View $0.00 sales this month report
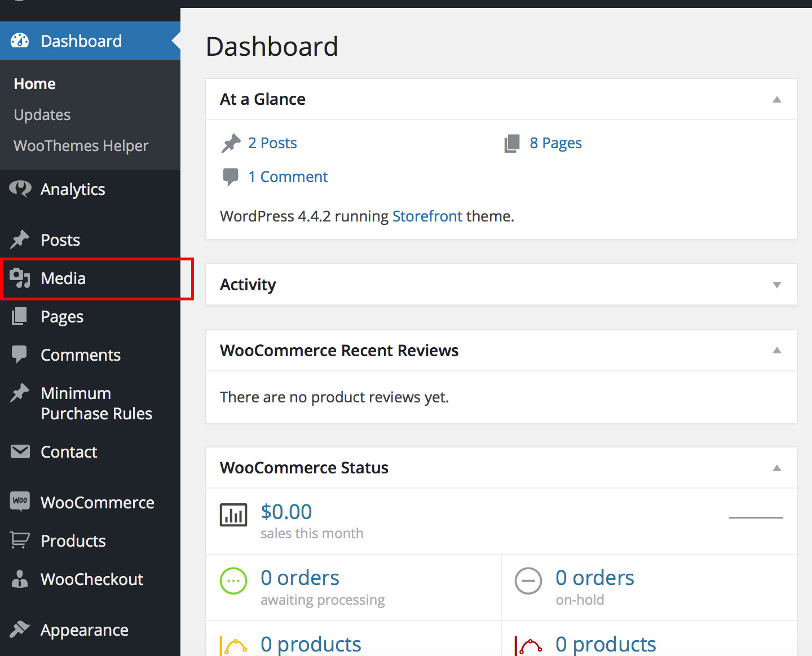 click(286, 512)
